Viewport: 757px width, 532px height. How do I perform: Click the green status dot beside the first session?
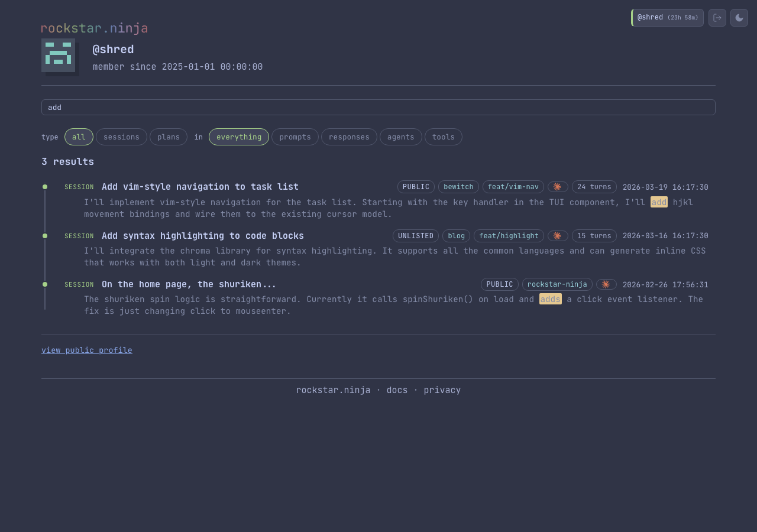[x=45, y=186]
